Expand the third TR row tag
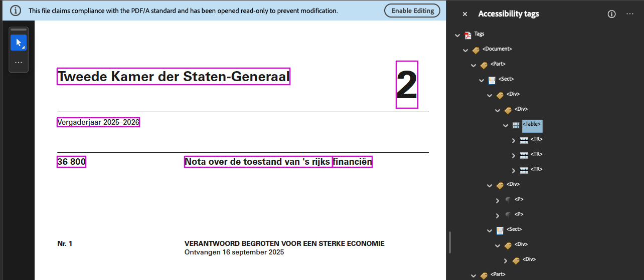 coord(514,171)
